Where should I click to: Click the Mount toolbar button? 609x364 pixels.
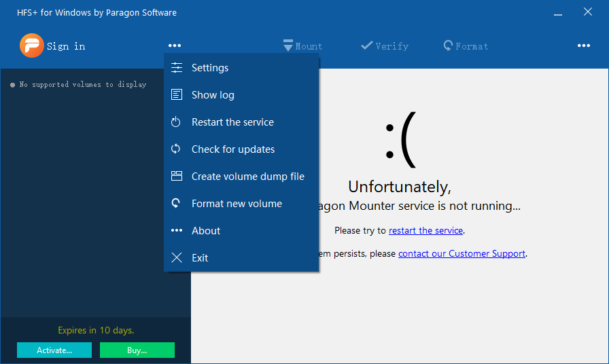coord(303,46)
